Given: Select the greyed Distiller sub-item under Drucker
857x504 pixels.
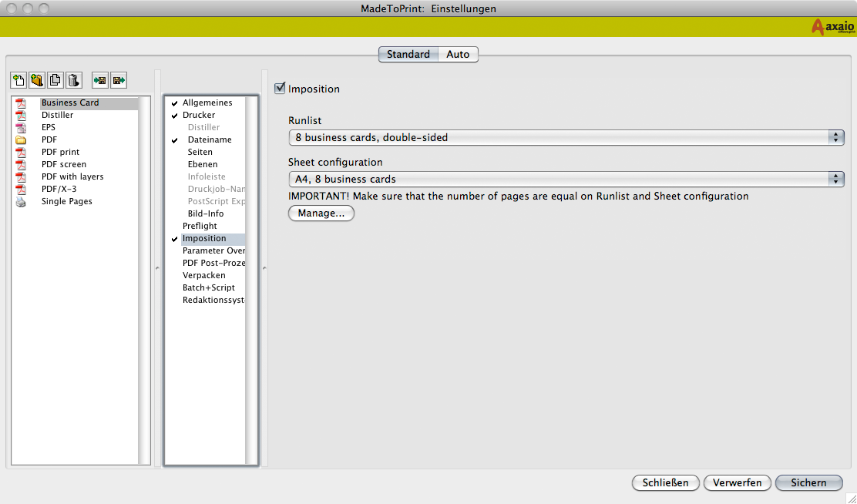Looking at the screenshot, I should tap(204, 127).
